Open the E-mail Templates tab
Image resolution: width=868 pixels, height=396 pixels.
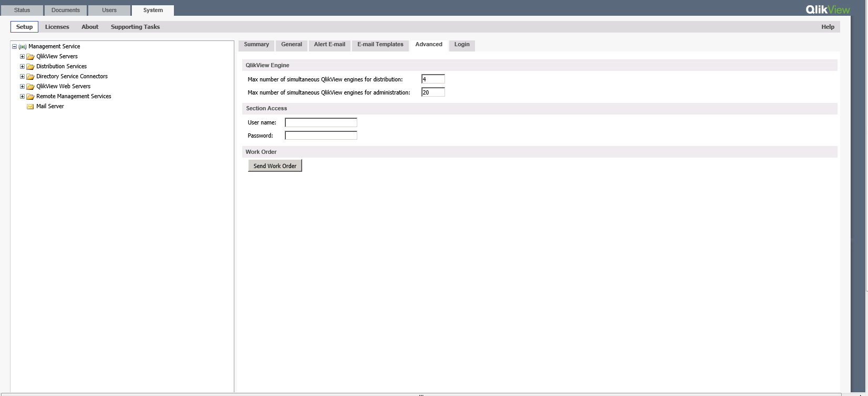pos(380,45)
